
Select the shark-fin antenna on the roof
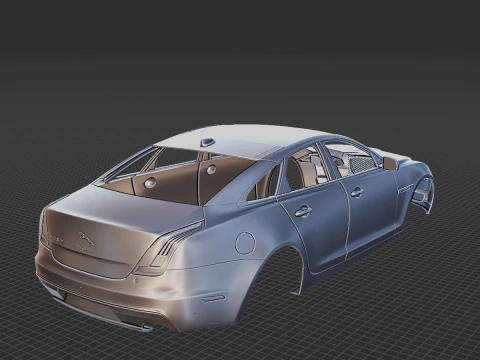pos(207,142)
